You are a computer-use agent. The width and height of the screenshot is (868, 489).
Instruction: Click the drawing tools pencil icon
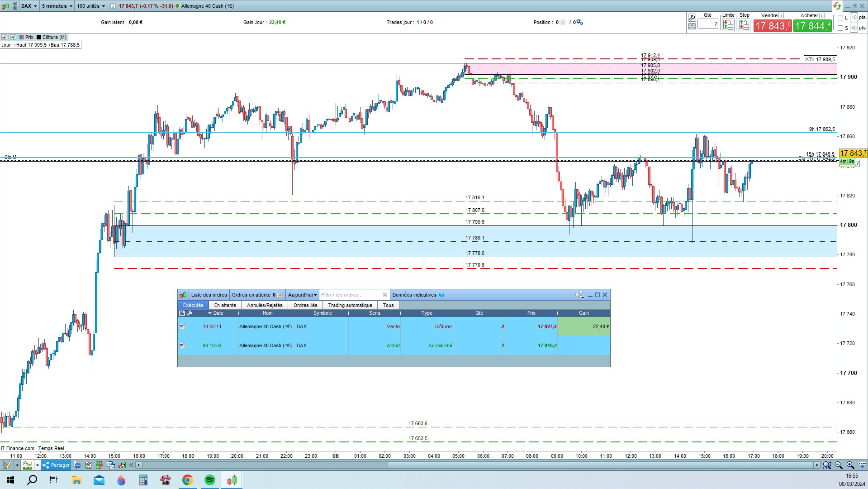[7, 465]
